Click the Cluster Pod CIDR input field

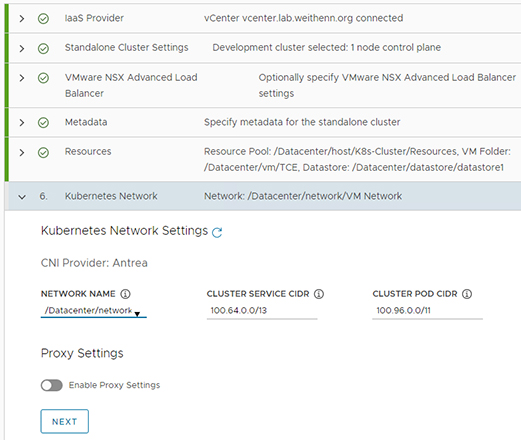428,311
